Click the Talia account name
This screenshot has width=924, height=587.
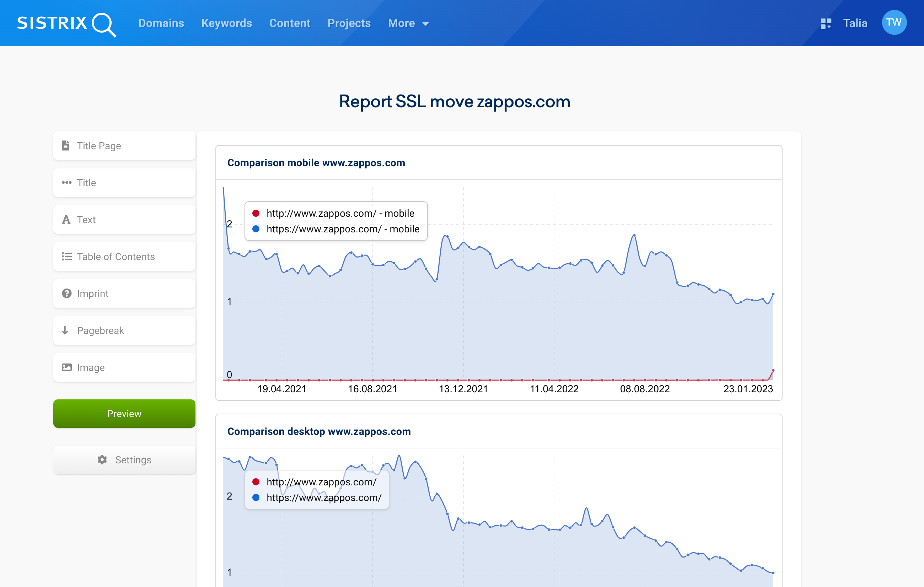855,23
